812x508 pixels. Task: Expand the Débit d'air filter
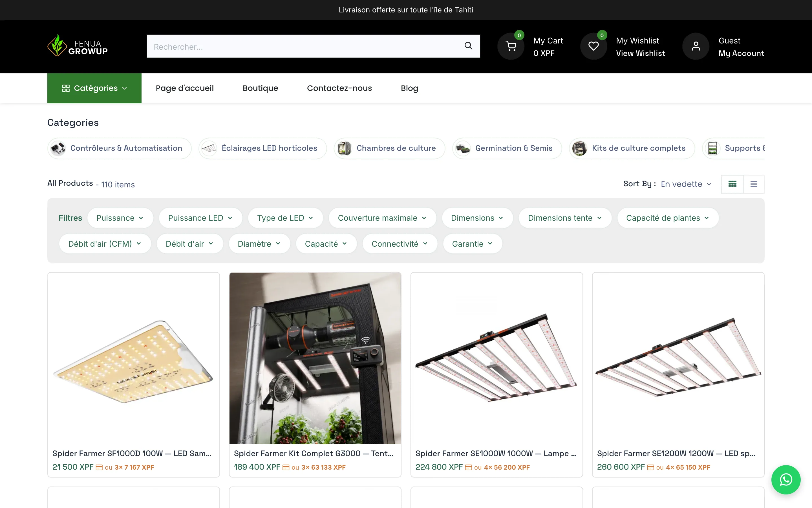point(190,244)
